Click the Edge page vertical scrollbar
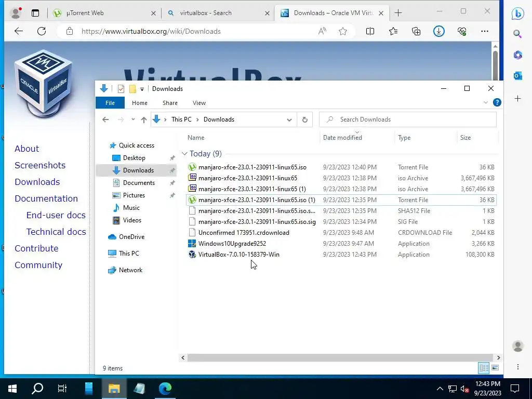Screen dimensions: 532x399 coord(495,66)
